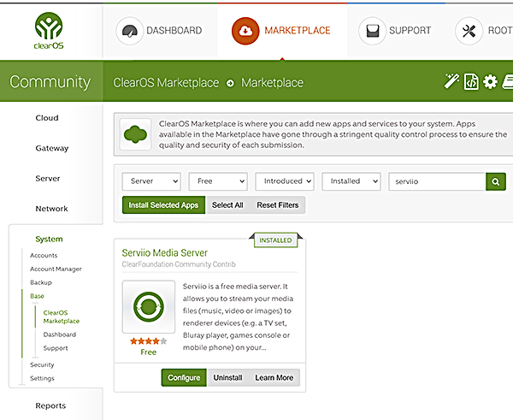Open the Free price dropdown

pos(218,181)
